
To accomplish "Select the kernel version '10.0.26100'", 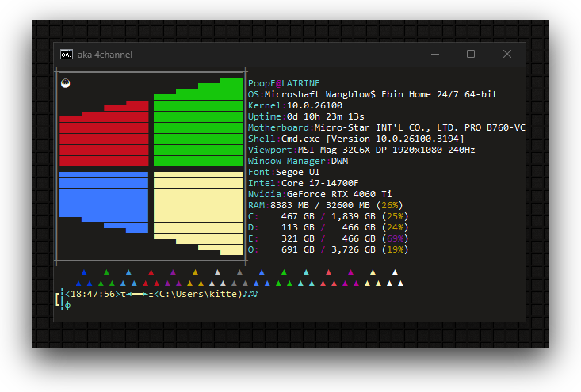I will pos(315,105).
